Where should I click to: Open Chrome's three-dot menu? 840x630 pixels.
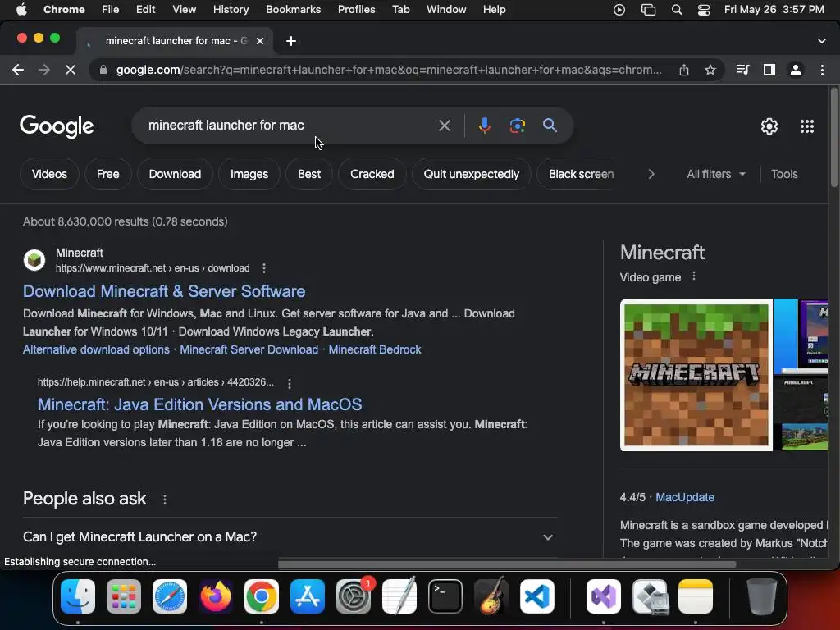(x=822, y=70)
